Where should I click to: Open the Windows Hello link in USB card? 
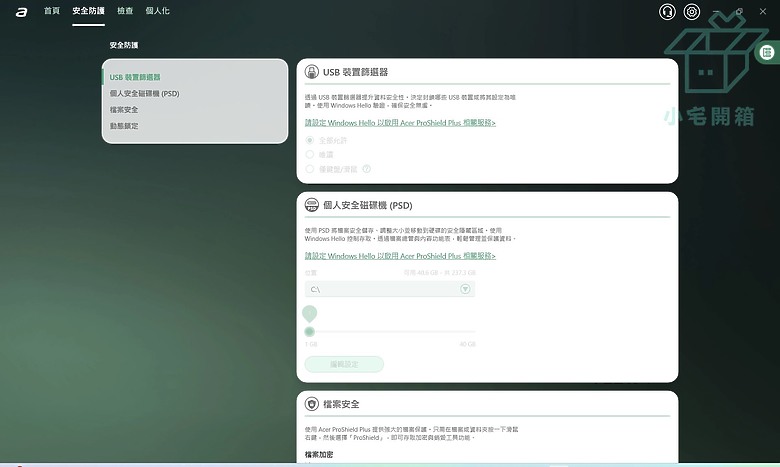(400, 122)
